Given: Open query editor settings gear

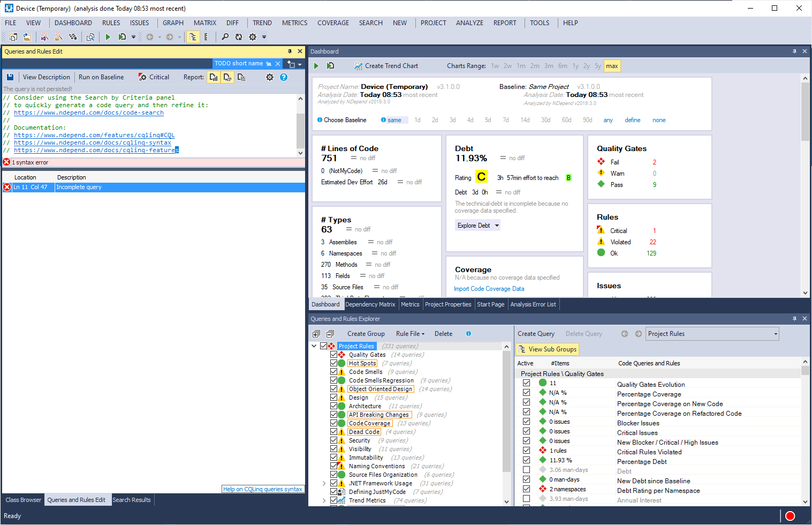Looking at the screenshot, I should (x=270, y=77).
